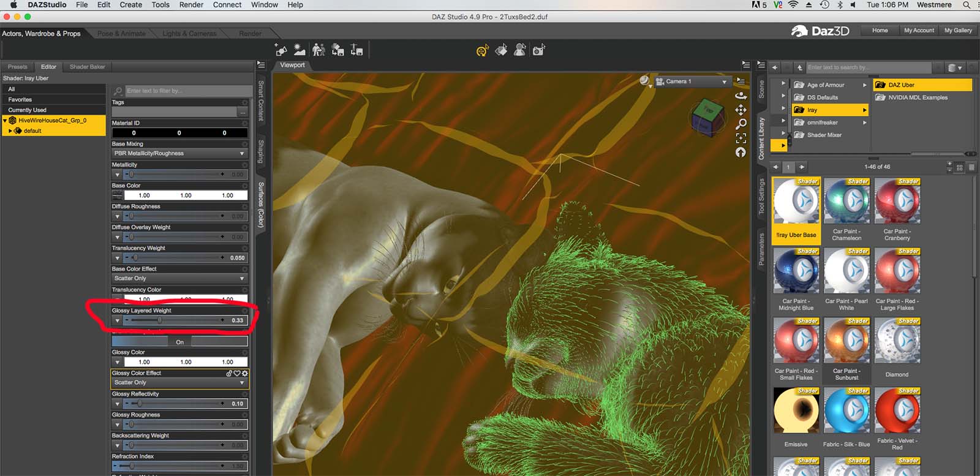Toggle the link icon on Glossy Color Effect
The width and height of the screenshot is (980, 476).
229,373
